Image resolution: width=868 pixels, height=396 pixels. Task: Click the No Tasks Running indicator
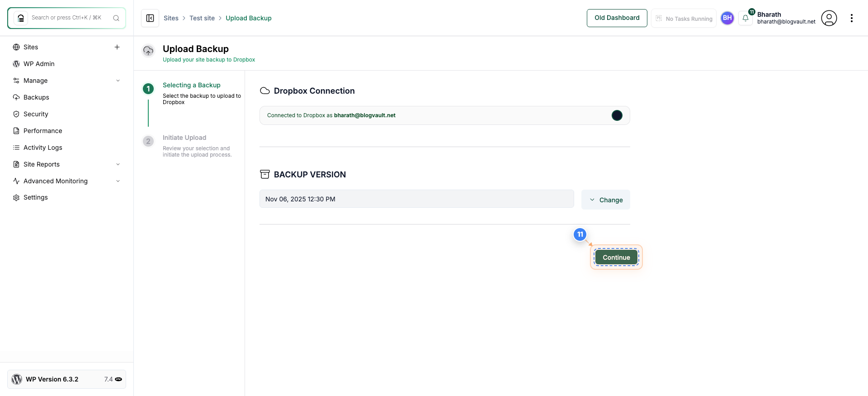684,19
